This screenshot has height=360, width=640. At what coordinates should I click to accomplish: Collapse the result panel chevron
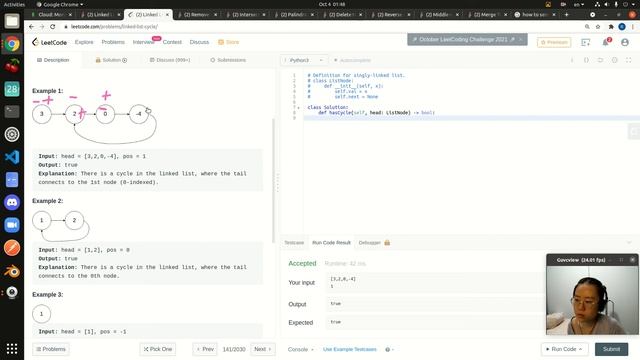coord(629,242)
